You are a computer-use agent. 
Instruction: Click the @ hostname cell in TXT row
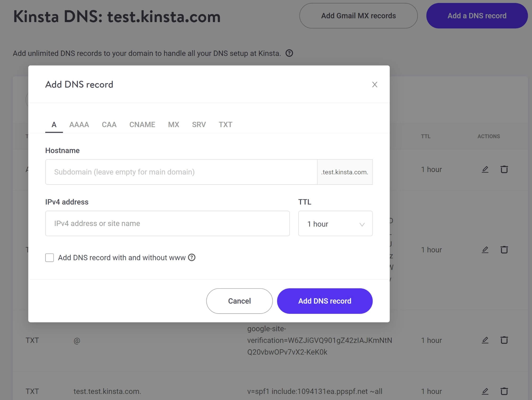point(77,341)
